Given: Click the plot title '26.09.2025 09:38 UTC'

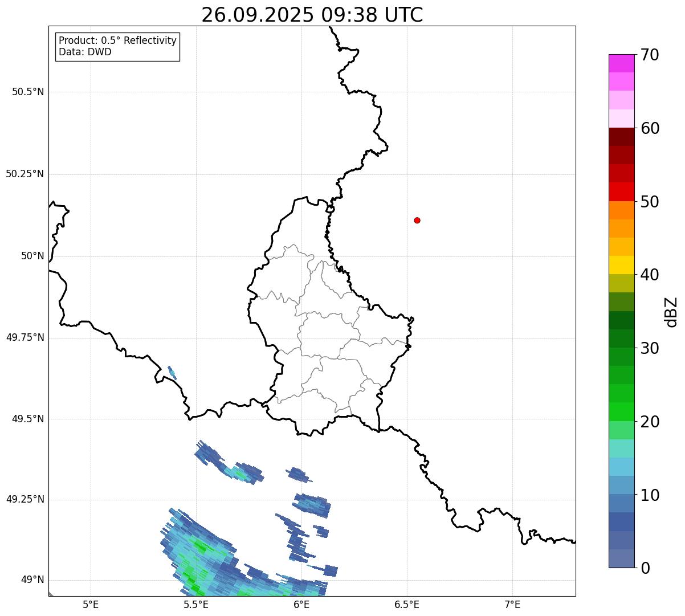Looking at the screenshot, I should click(x=312, y=14).
